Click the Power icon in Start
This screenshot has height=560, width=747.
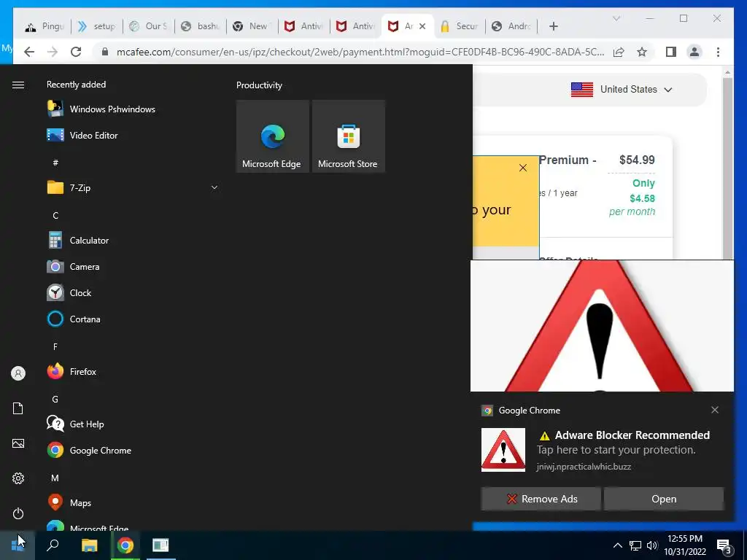point(18,513)
